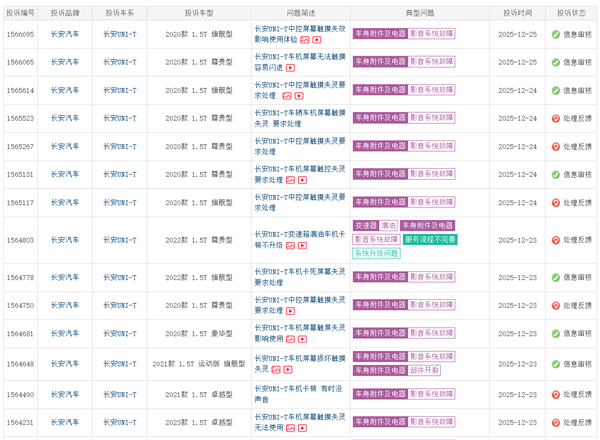Click the green 服务流程不完善 tag
600x440 pixels.
430,240
